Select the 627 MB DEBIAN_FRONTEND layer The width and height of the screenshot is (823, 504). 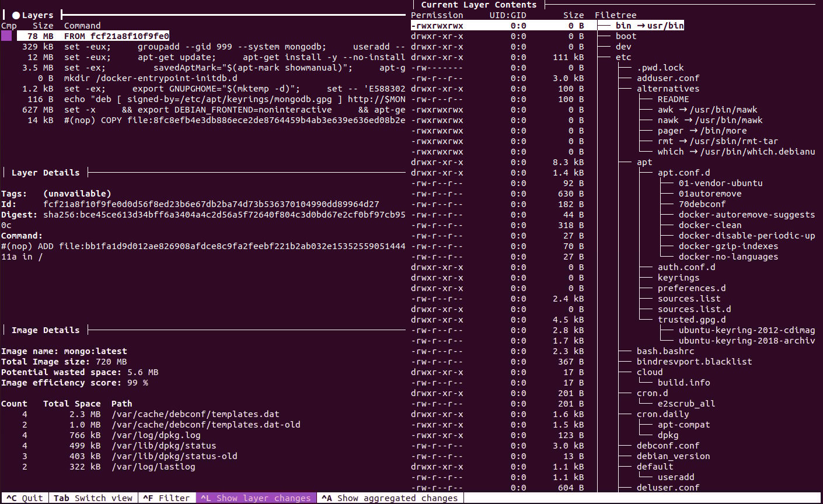[x=213, y=110]
